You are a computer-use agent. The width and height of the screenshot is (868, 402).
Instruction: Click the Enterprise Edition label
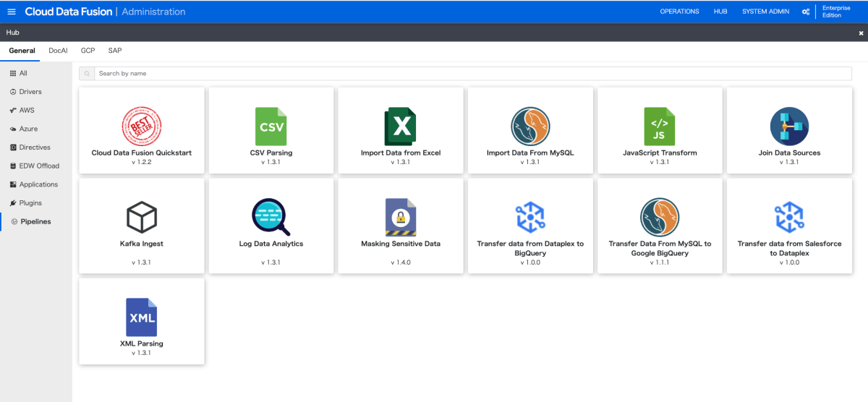click(x=836, y=12)
